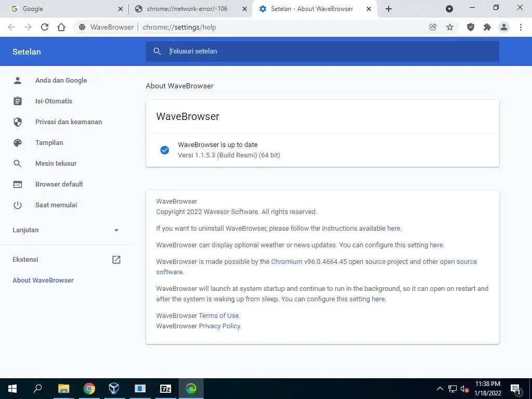Close the Google tab
The height and width of the screenshot is (399, 532).
coord(121,9)
